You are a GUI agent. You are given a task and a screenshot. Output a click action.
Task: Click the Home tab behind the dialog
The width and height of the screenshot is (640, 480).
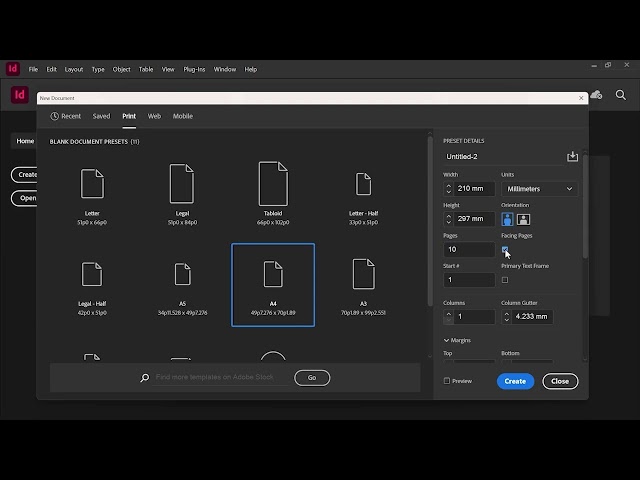pyautogui.click(x=25, y=141)
